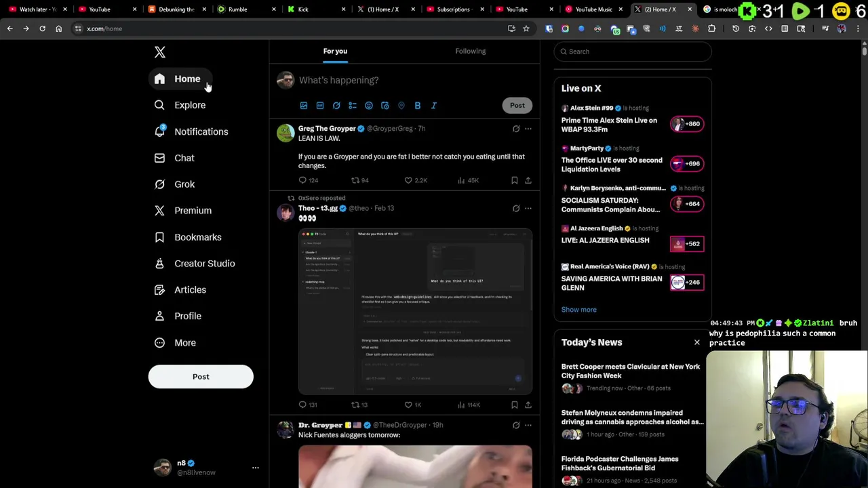Viewport: 868px width, 488px height.
Task: Open more options on Greg The Groyper's post
Action: (x=528, y=129)
